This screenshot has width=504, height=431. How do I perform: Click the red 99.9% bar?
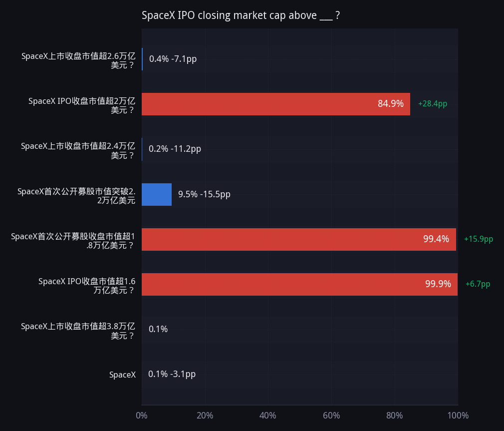coord(299,284)
